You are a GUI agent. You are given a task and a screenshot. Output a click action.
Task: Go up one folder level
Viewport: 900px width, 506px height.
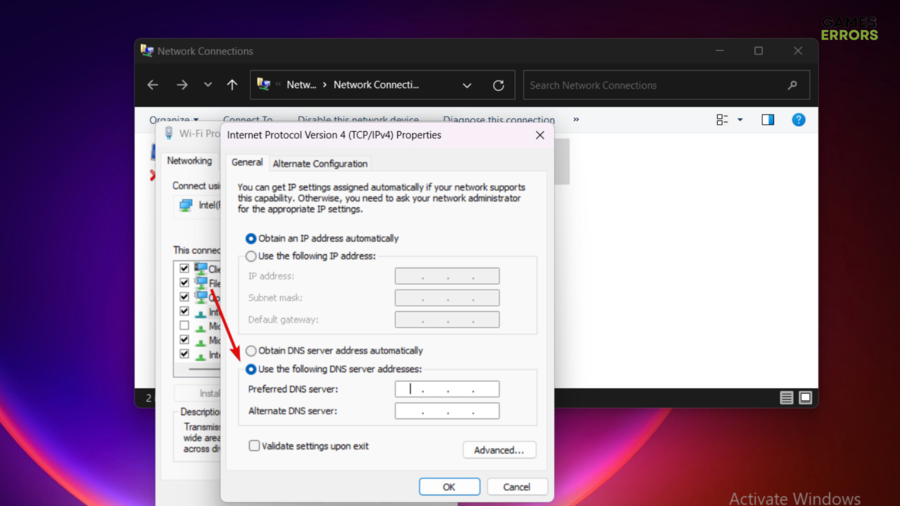coord(232,85)
